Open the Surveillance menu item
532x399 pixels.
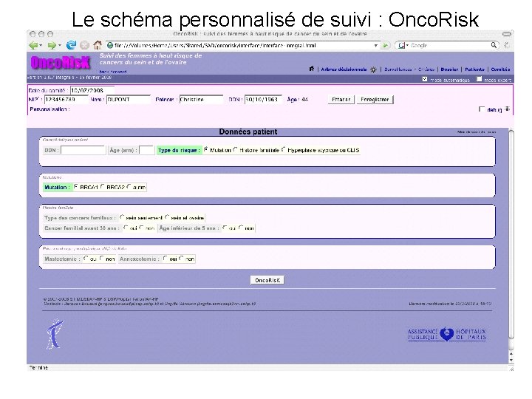398,69
